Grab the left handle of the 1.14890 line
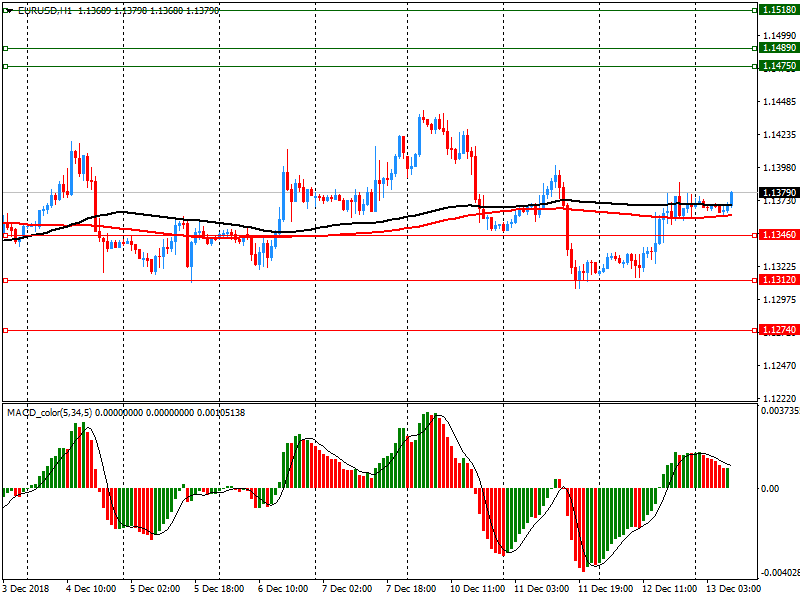 (x=5, y=48)
